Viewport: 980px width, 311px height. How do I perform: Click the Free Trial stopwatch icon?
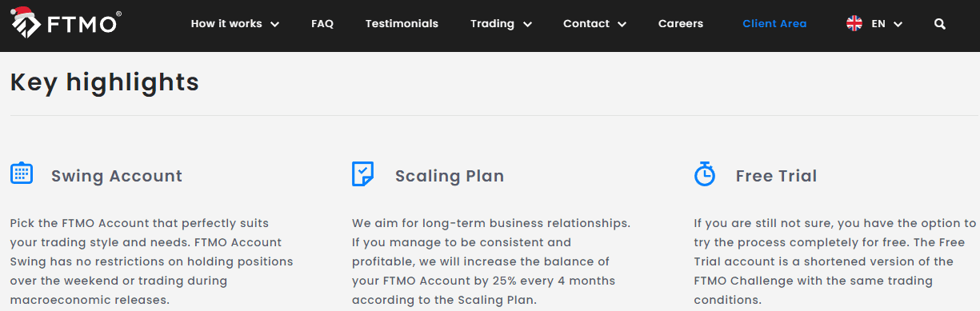pyautogui.click(x=704, y=174)
